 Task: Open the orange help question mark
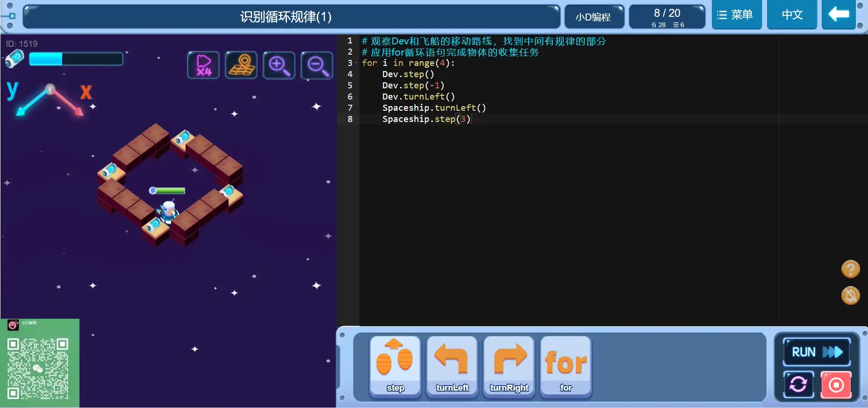(x=850, y=269)
